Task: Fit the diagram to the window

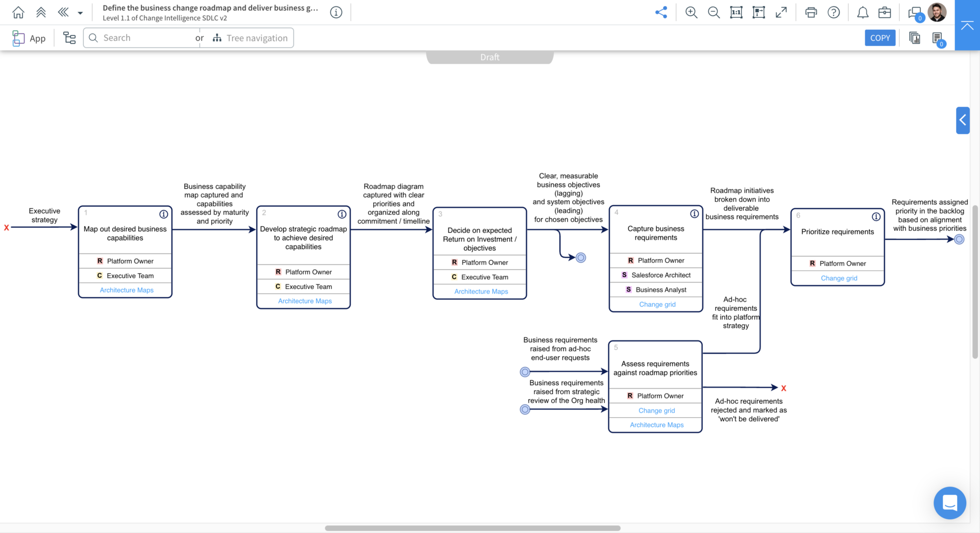Action: [758, 12]
